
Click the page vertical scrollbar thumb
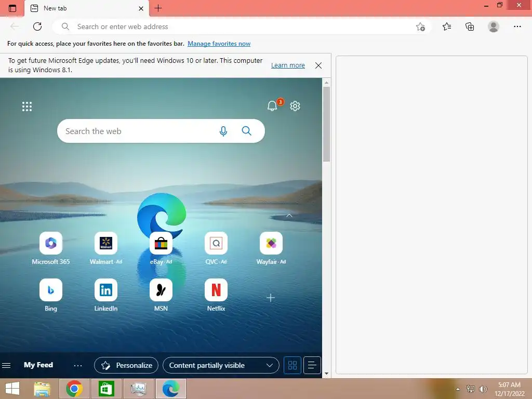[x=326, y=124]
